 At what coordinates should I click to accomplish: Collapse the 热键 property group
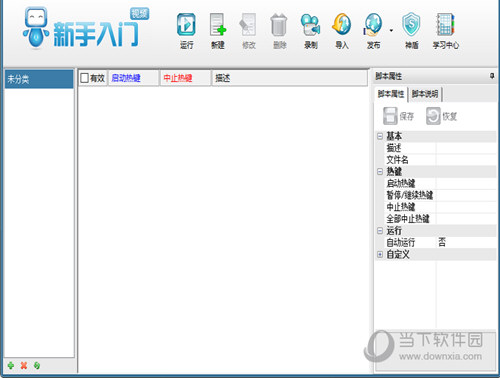coord(380,171)
